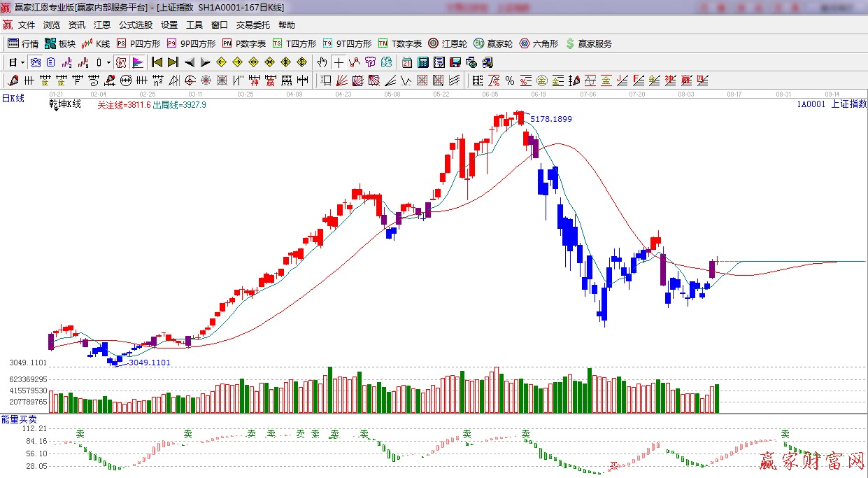868x478 pixels.
Task: Jump to first bar with skip-start arrow
Action: click(x=157, y=62)
